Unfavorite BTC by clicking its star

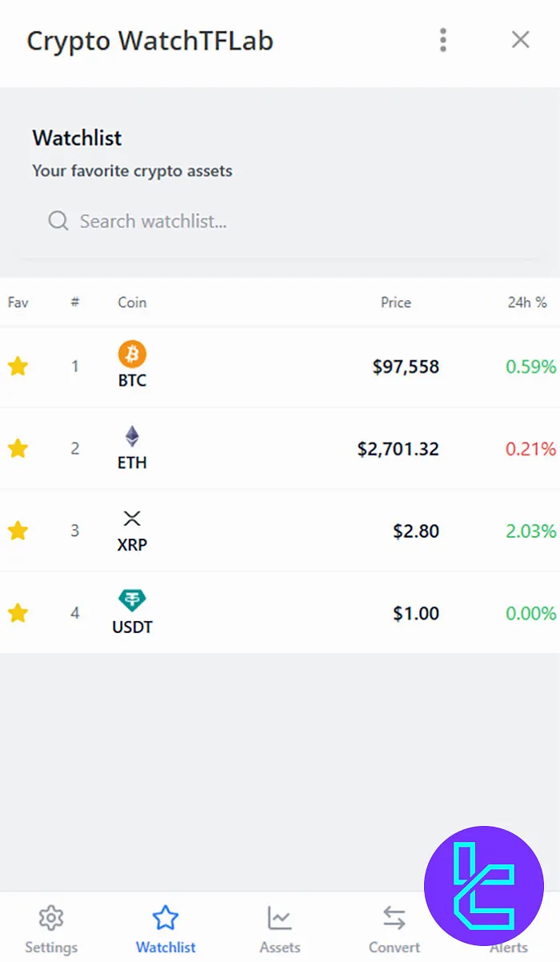(18, 366)
